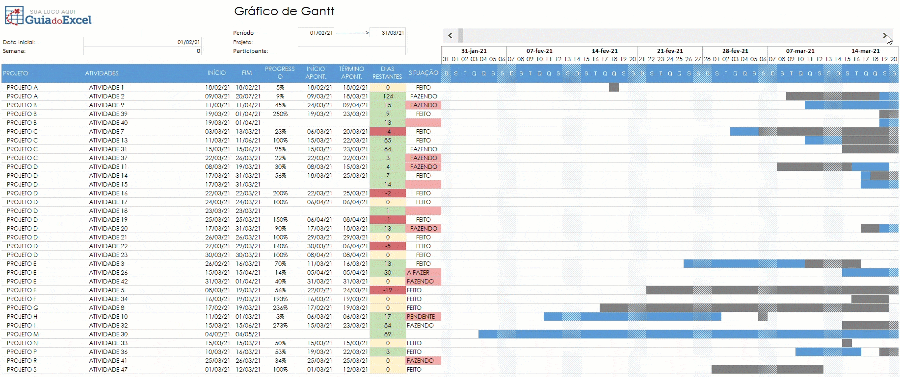Click the PROGRESSO column header

click(x=279, y=72)
